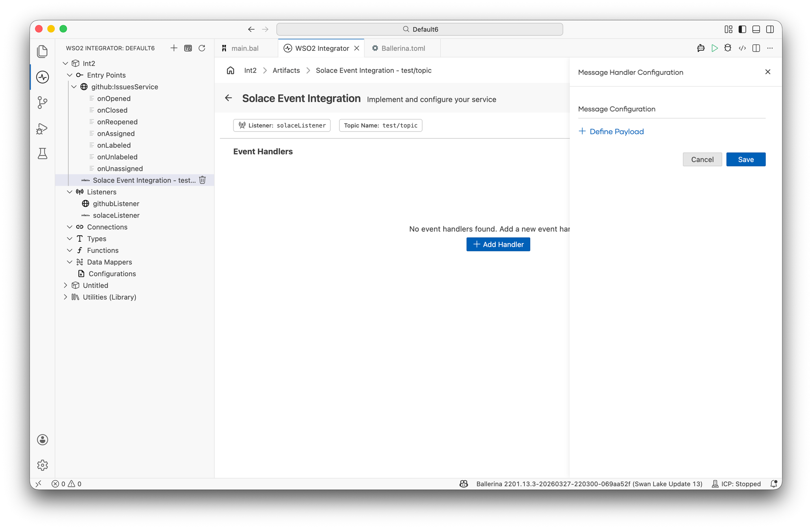The height and width of the screenshot is (529, 812).
Task: Navigate forward in title bar history
Action: coord(265,29)
